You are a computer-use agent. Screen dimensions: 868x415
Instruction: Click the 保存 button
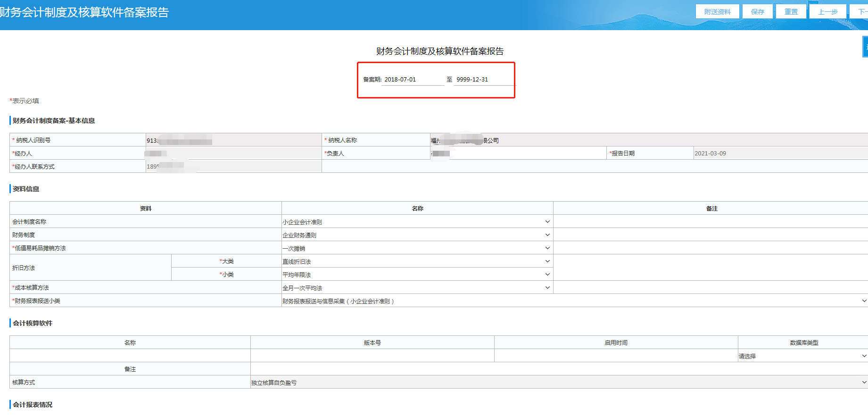pyautogui.click(x=758, y=12)
